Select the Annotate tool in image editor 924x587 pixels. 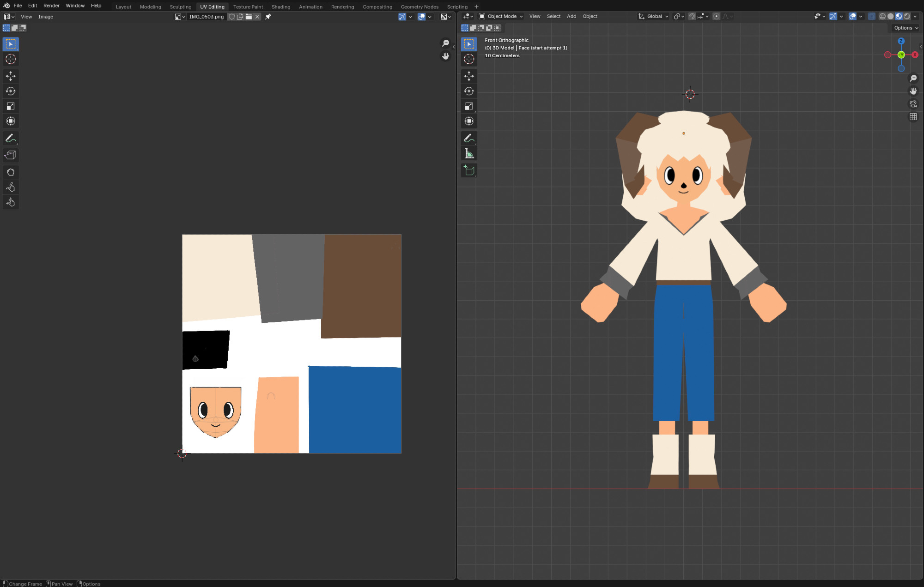tap(10, 138)
